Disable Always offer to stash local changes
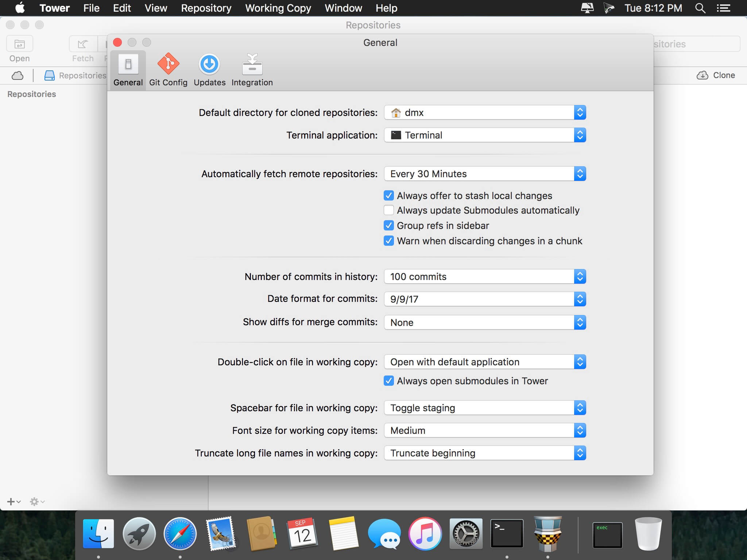747x560 pixels. 389,196
